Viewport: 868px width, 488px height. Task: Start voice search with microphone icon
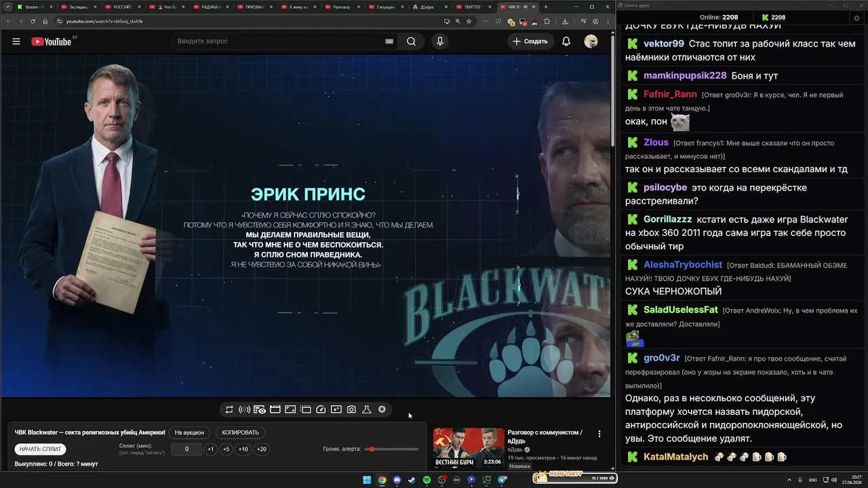point(440,41)
